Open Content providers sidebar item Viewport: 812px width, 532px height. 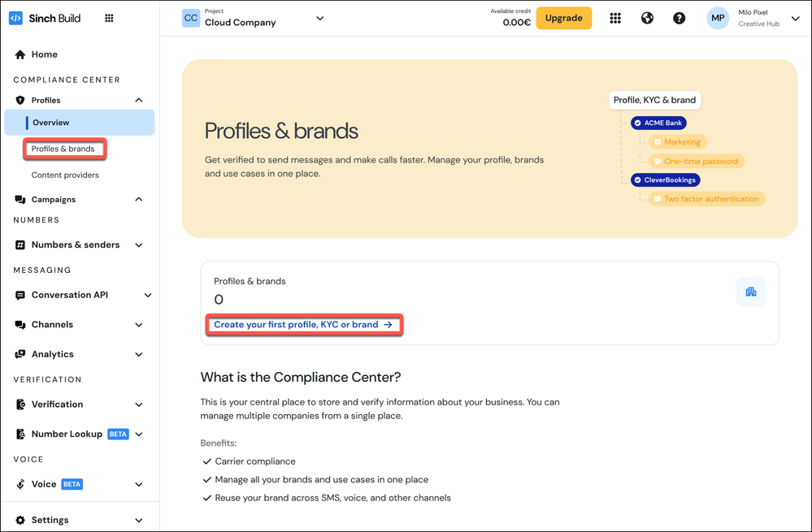coord(65,175)
